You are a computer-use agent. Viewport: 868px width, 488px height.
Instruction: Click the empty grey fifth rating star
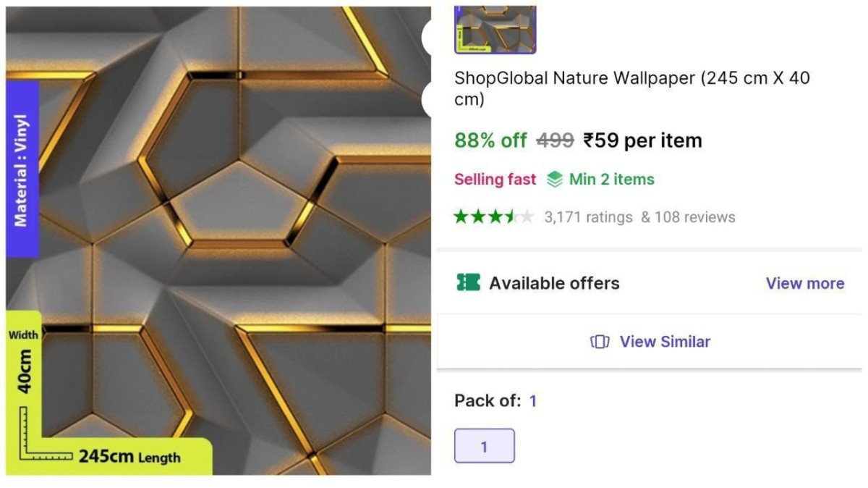[x=527, y=216]
